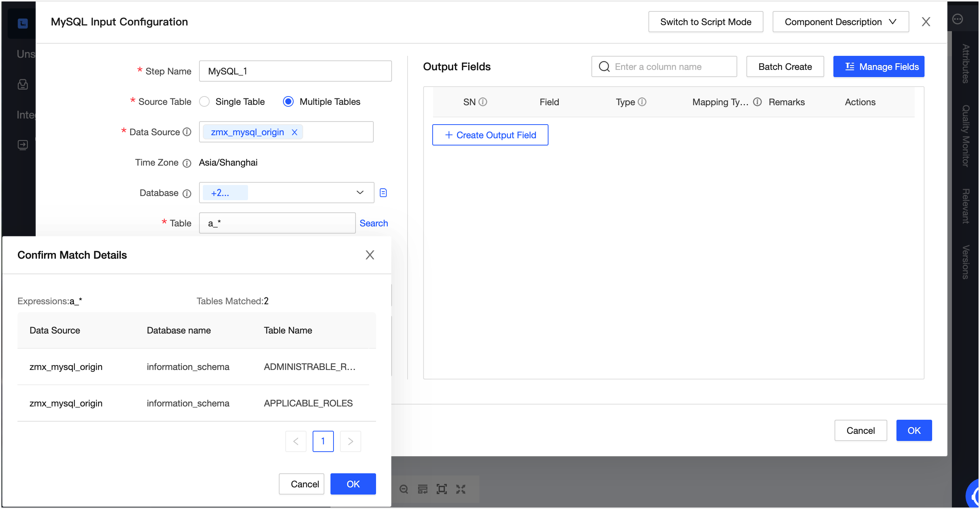
Task: Click the Database name column header
Action: click(x=179, y=330)
